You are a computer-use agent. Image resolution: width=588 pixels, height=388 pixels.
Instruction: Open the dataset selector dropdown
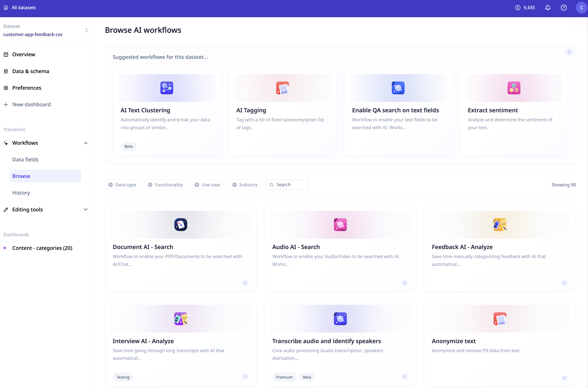pos(86,30)
